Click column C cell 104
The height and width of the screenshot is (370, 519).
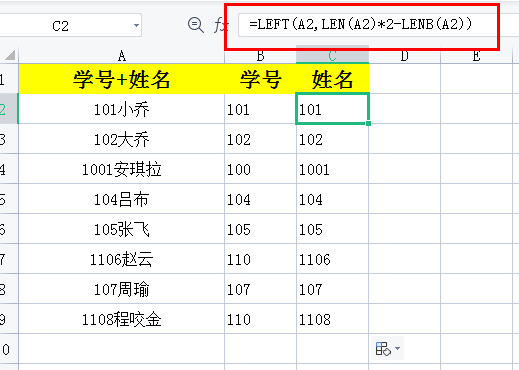coord(332,199)
